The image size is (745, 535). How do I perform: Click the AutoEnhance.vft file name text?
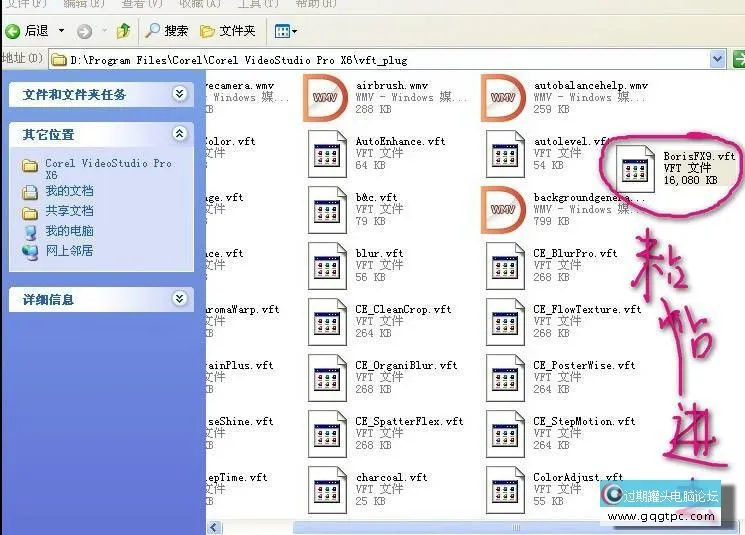pyautogui.click(x=400, y=142)
